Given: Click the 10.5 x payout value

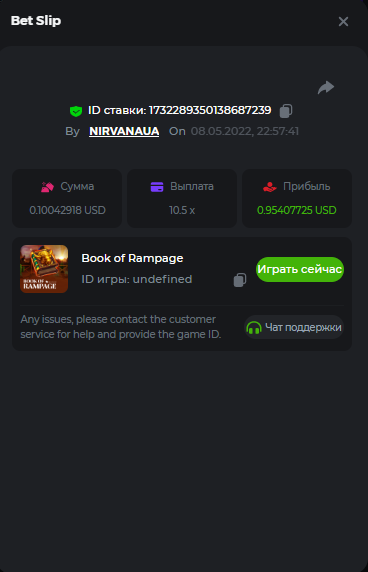Looking at the screenshot, I should (182, 210).
